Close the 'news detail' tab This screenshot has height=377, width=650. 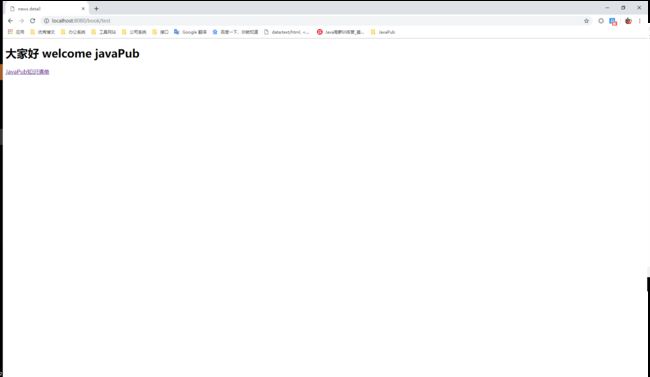coord(83,8)
